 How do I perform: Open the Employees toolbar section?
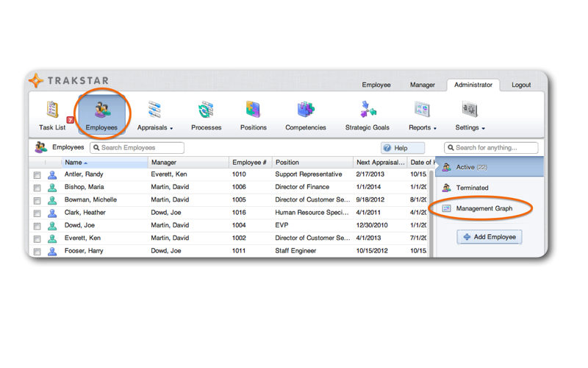tap(101, 115)
